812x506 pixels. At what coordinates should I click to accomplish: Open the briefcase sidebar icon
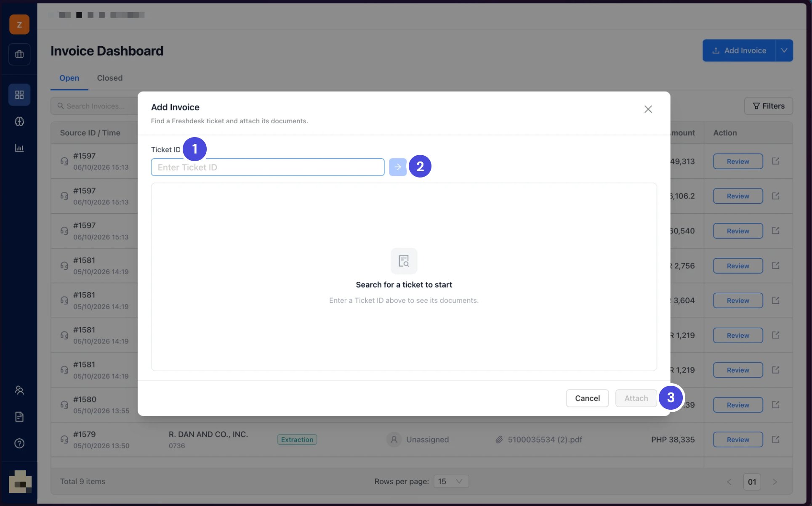click(x=19, y=54)
